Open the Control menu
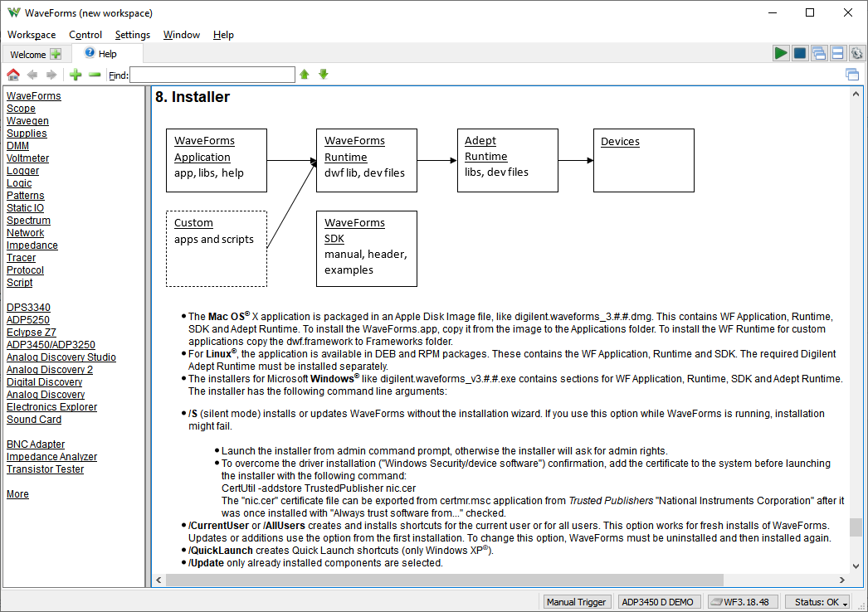868x612 pixels. point(85,35)
